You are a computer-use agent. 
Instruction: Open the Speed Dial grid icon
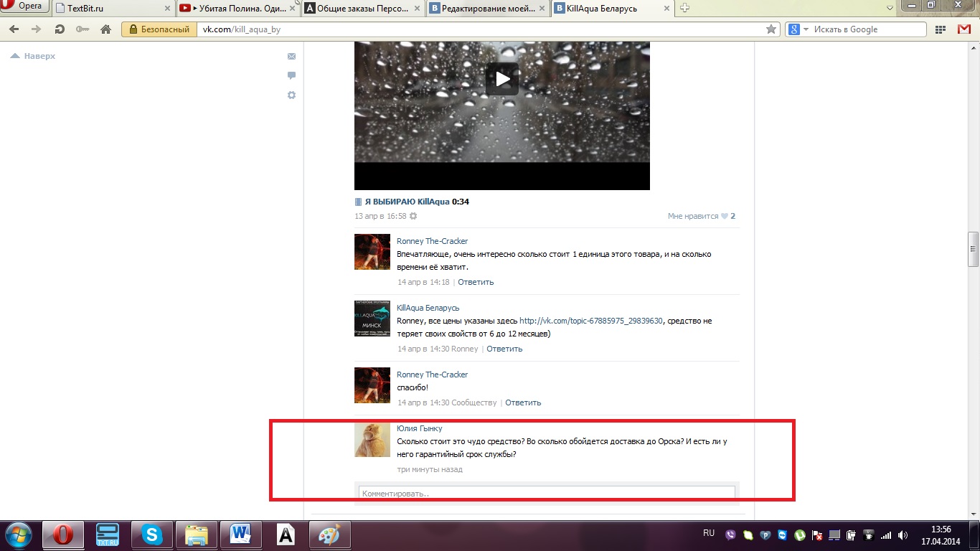point(941,29)
